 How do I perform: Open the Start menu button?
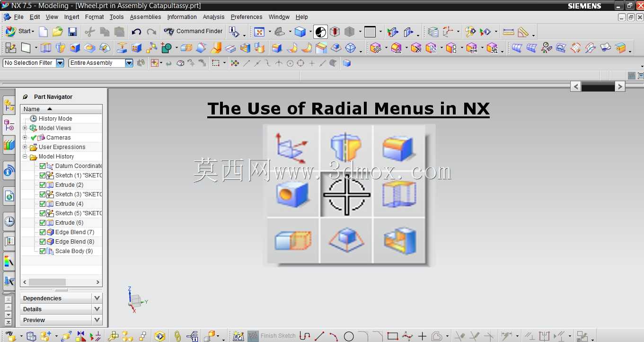click(19, 31)
